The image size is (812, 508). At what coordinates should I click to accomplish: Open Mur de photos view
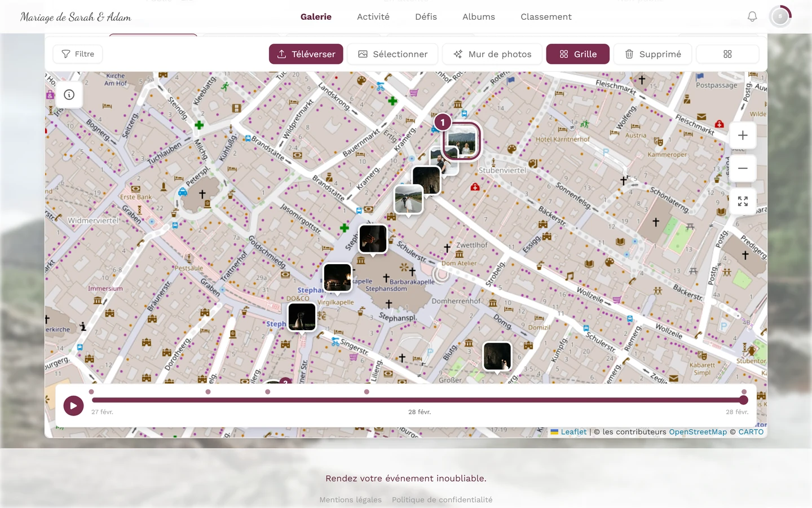(492, 54)
